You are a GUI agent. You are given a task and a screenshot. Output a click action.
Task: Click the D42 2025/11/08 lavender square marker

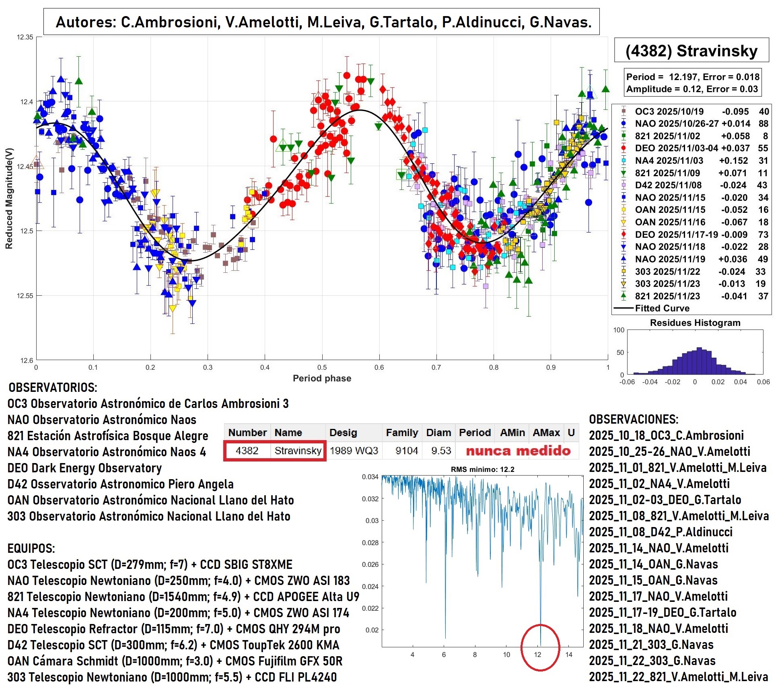coord(623,185)
